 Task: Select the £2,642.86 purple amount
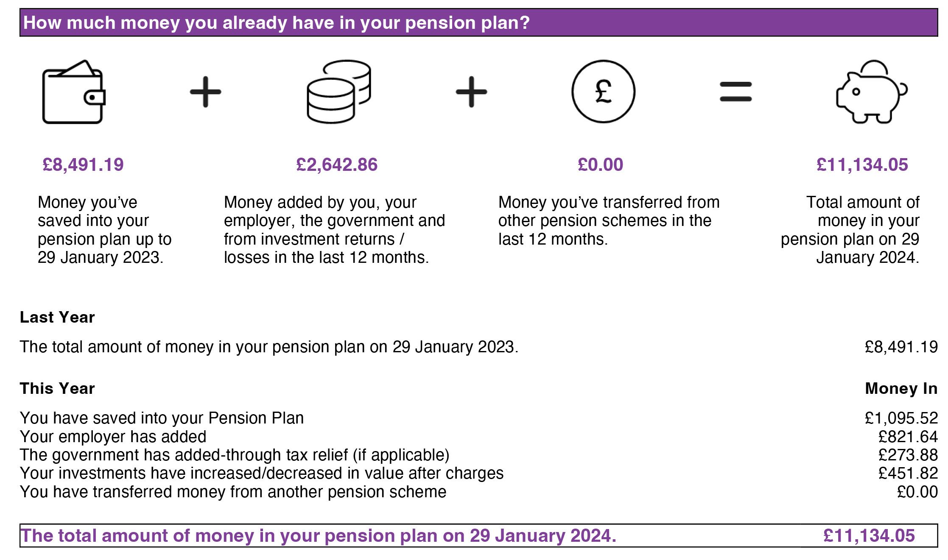click(337, 164)
